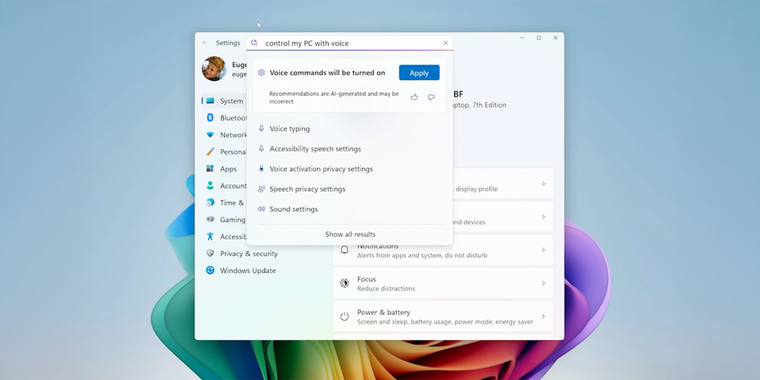The width and height of the screenshot is (760, 380).
Task: Click the Gaming controller icon
Action: [210, 220]
